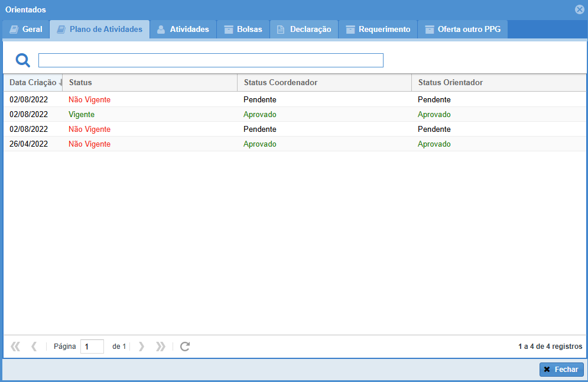The height and width of the screenshot is (382, 588).
Task: Close the Orientados dialog with X icon
Action: 579,9
